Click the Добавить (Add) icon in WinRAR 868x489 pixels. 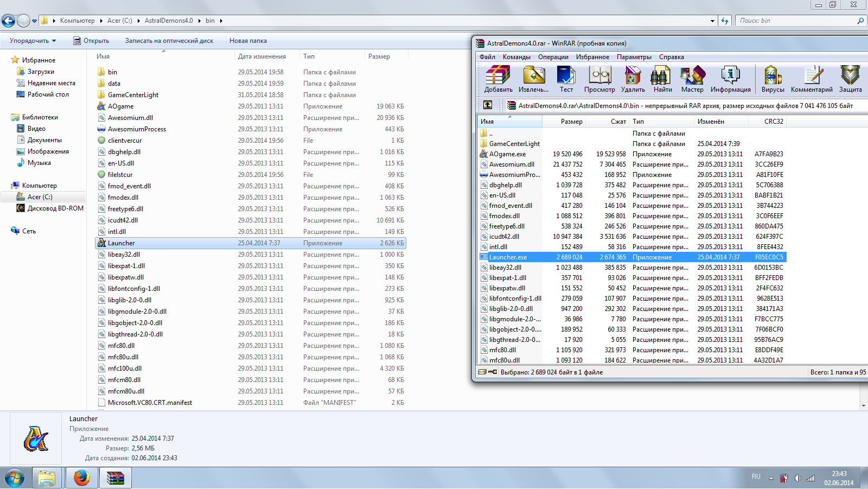(498, 79)
